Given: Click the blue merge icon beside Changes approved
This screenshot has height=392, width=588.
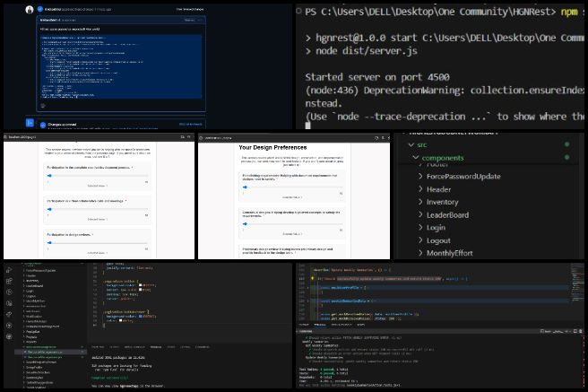Looking at the screenshot, I should pos(30,123).
